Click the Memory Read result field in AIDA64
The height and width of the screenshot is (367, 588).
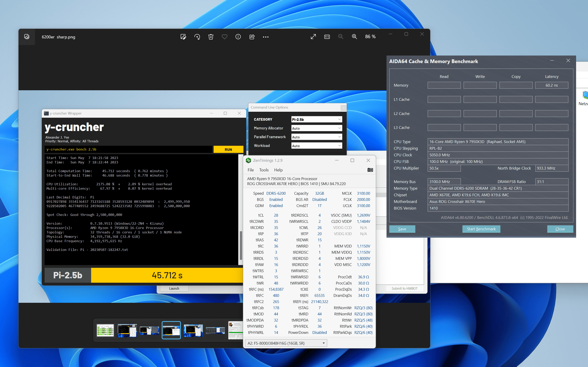tap(444, 85)
